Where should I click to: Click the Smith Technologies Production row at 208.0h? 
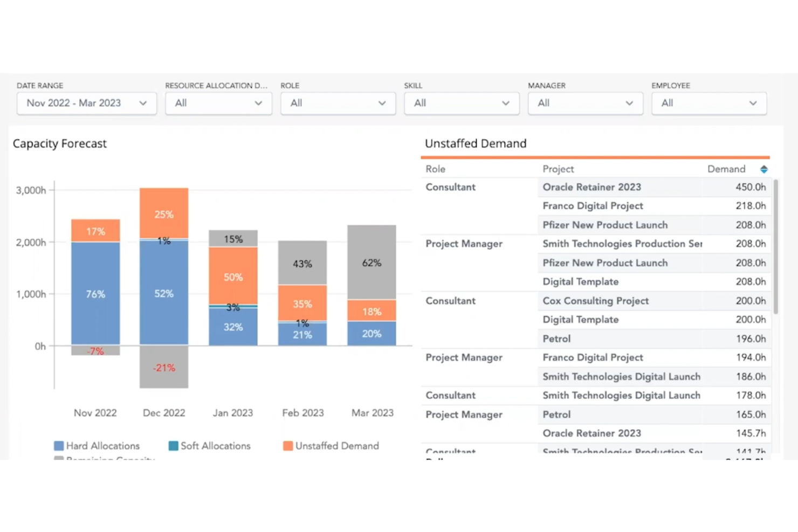pyautogui.click(x=654, y=244)
